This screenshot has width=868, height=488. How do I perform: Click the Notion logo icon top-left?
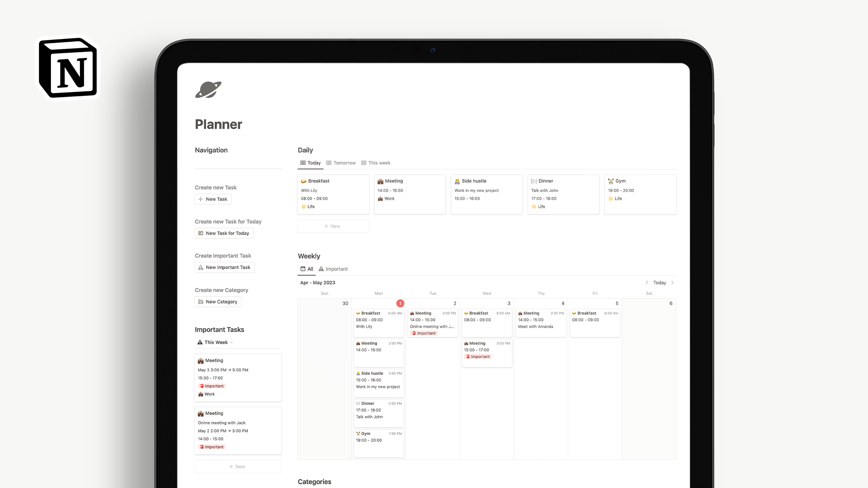(x=68, y=67)
